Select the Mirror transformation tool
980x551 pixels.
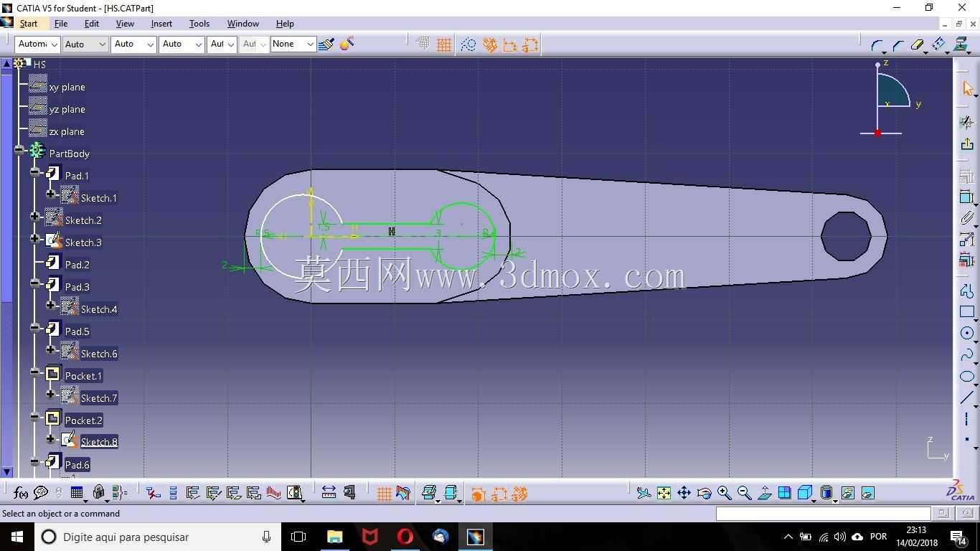pyautogui.click(x=939, y=45)
